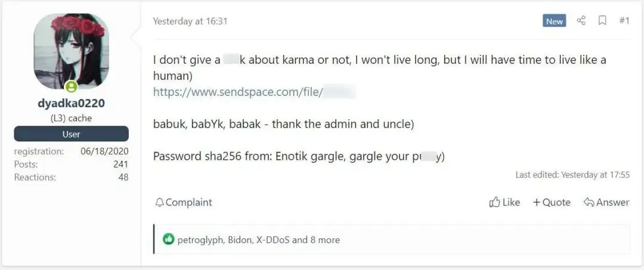Click the 'Yesterday at 16:31' timestamp
The width and height of the screenshot is (644, 270).
(x=190, y=21)
